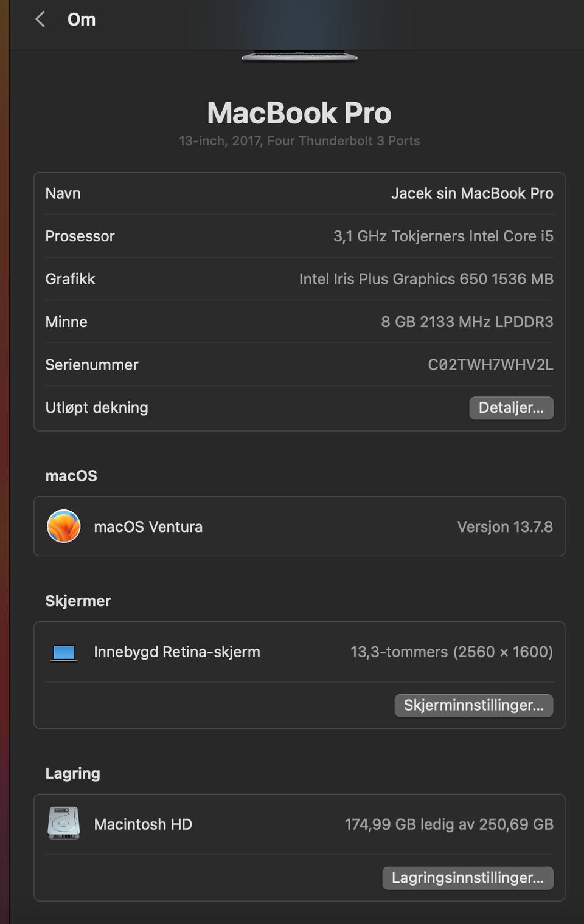This screenshot has height=924, width=584.
Task: Click the serial number C02TWH7WHV2L
Action: click(x=490, y=365)
